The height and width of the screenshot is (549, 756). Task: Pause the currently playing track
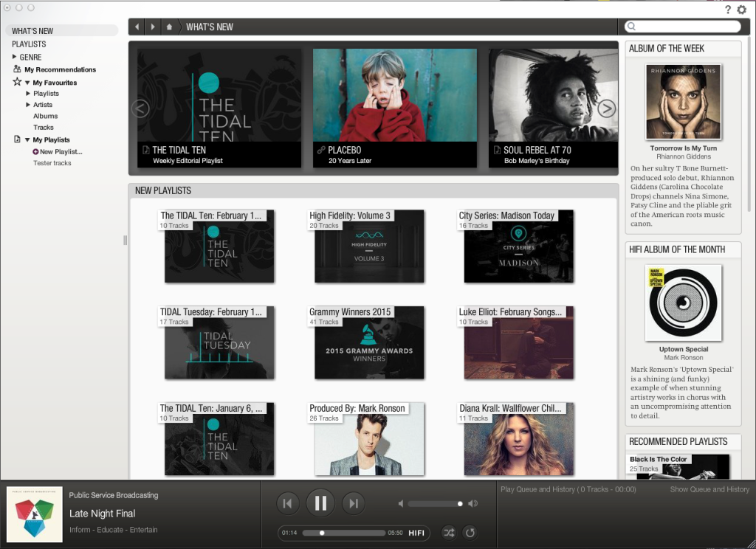(320, 503)
